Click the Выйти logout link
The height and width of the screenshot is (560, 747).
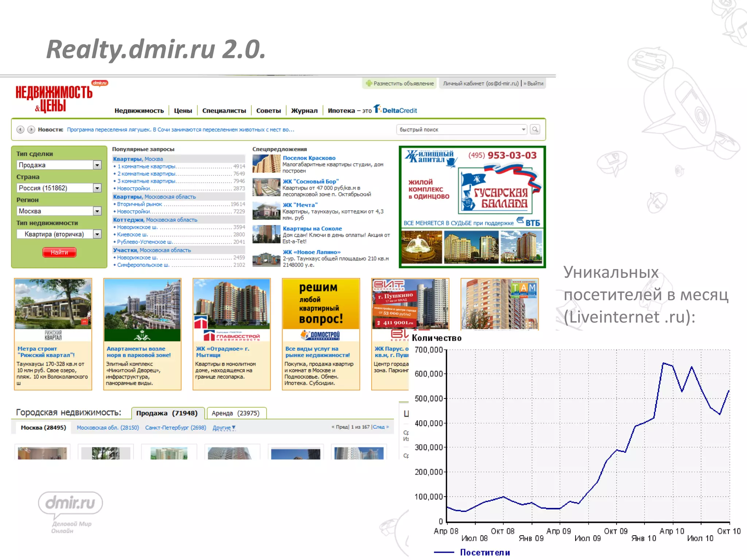pyautogui.click(x=535, y=83)
